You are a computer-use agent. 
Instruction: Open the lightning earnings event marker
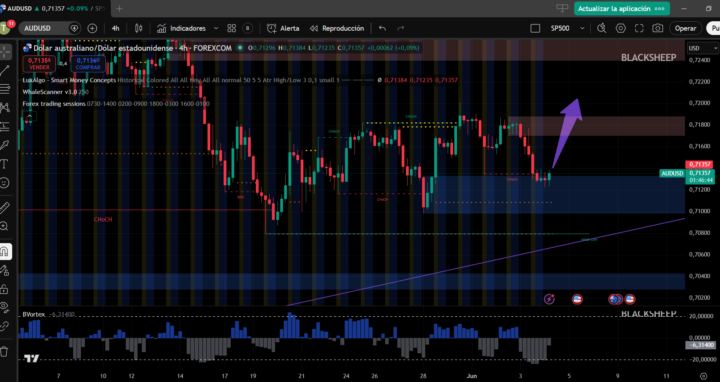click(x=549, y=299)
